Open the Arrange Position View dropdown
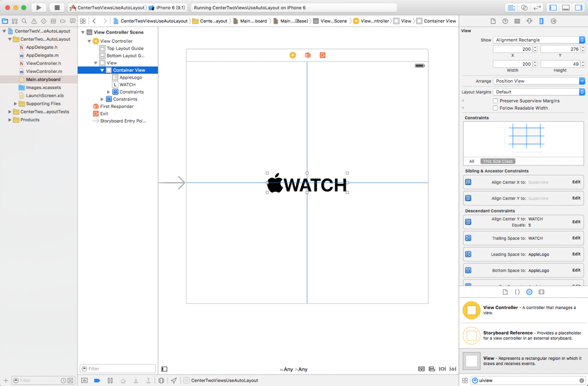Image resolution: width=588 pixels, height=386 pixels. pyautogui.click(x=539, y=81)
